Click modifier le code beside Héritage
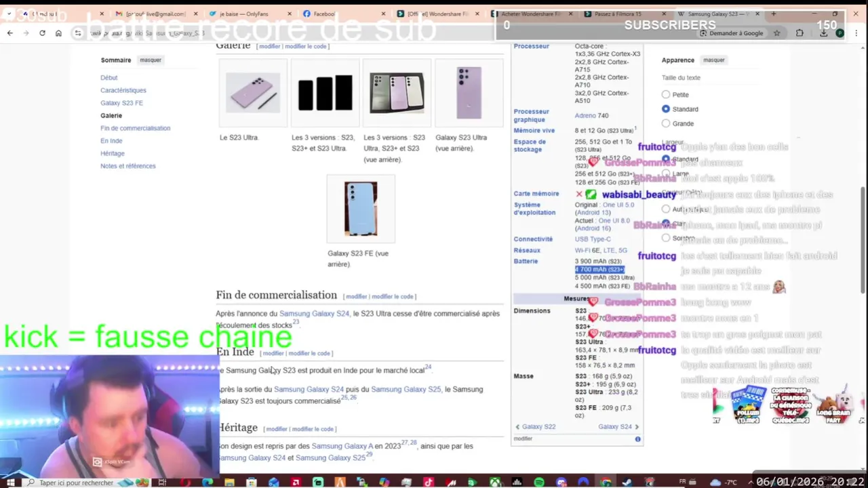Image resolution: width=868 pixels, height=488 pixels. [x=313, y=429]
